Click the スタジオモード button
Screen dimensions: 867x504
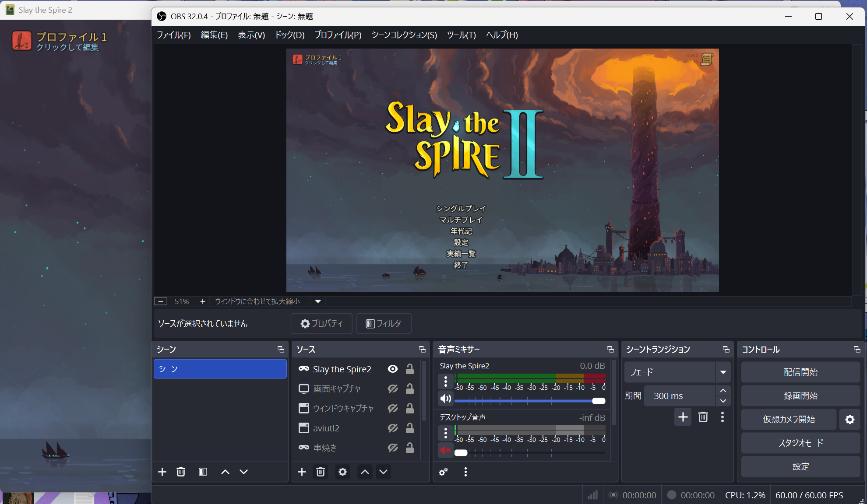[x=800, y=443]
